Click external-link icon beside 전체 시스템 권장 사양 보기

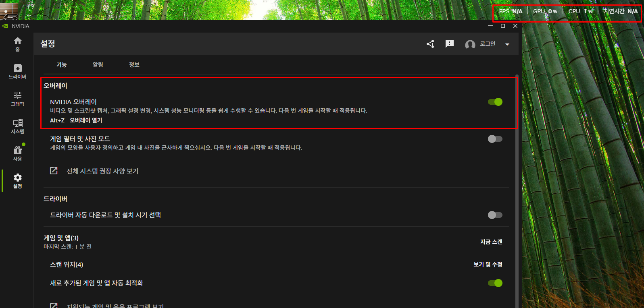(54, 171)
